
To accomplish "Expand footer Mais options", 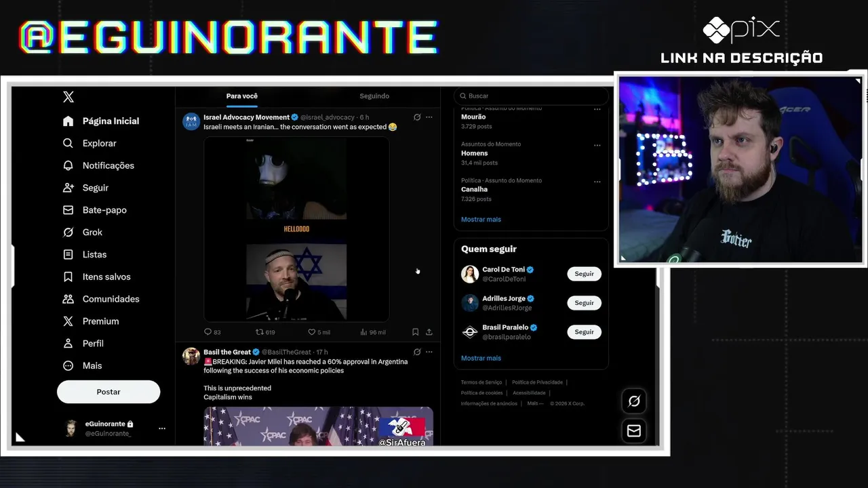I will click(x=535, y=403).
